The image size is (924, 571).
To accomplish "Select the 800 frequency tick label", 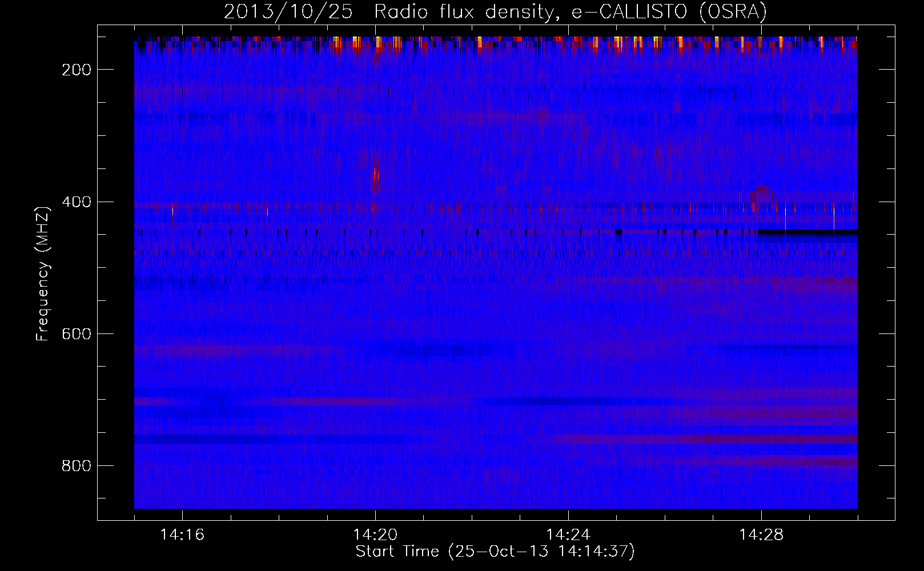I will coord(77,466).
